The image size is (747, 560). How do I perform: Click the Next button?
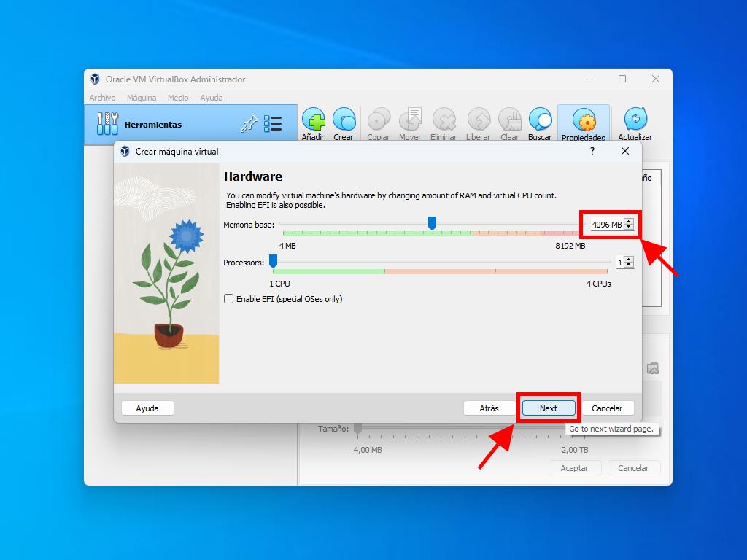(x=549, y=408)
